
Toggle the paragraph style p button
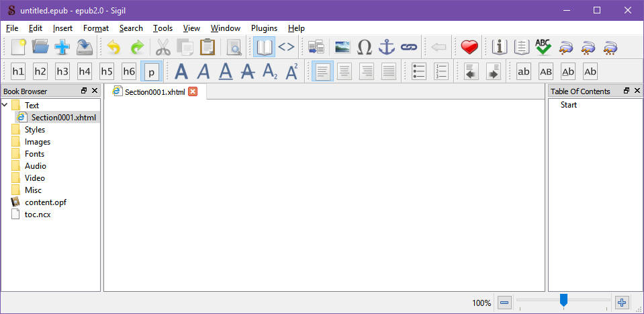coord(151,71)
